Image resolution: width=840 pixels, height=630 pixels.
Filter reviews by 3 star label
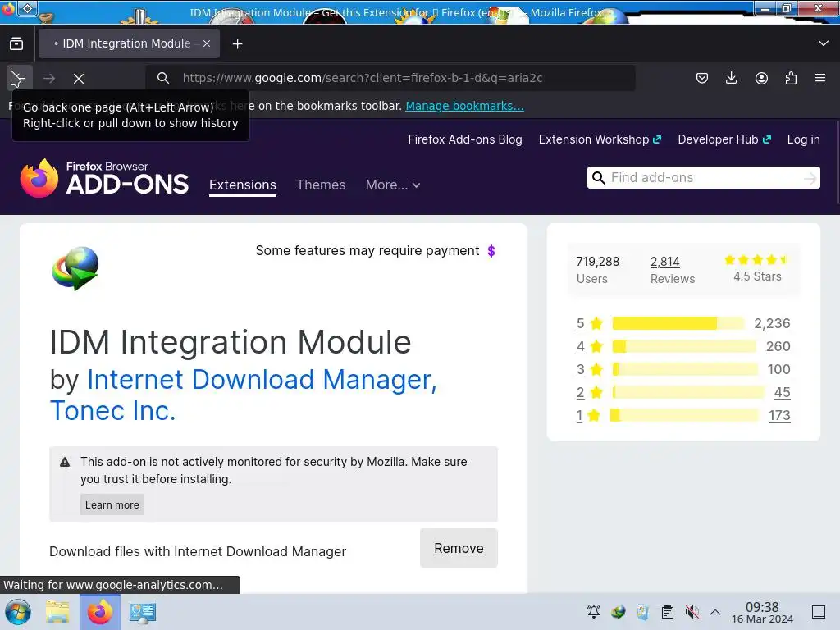[x=580, y=370]
